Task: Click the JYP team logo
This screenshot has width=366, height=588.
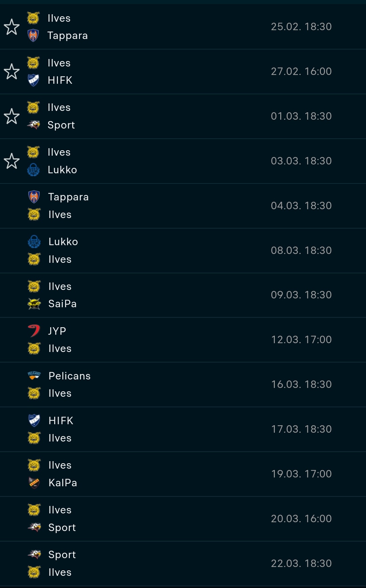Action: 34,331
